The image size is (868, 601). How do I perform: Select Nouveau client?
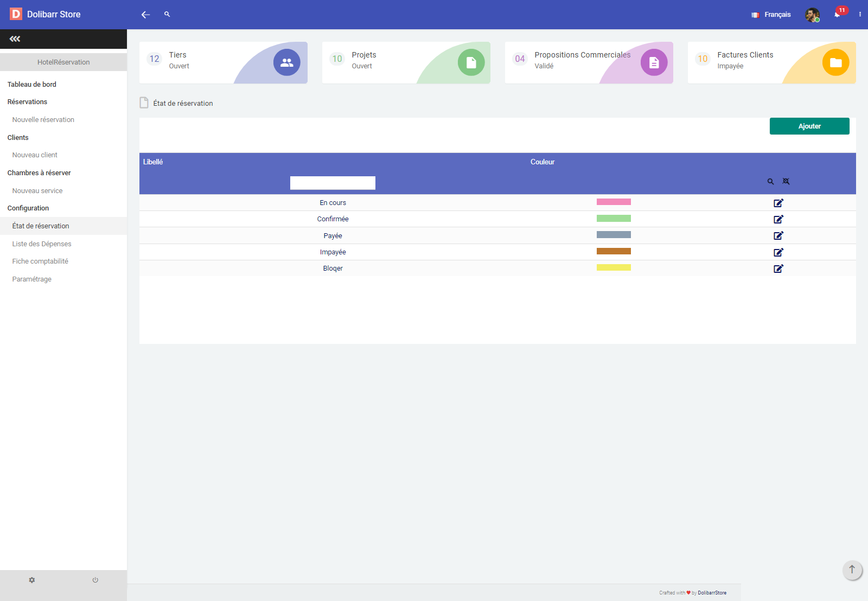(x=35, y=155)
